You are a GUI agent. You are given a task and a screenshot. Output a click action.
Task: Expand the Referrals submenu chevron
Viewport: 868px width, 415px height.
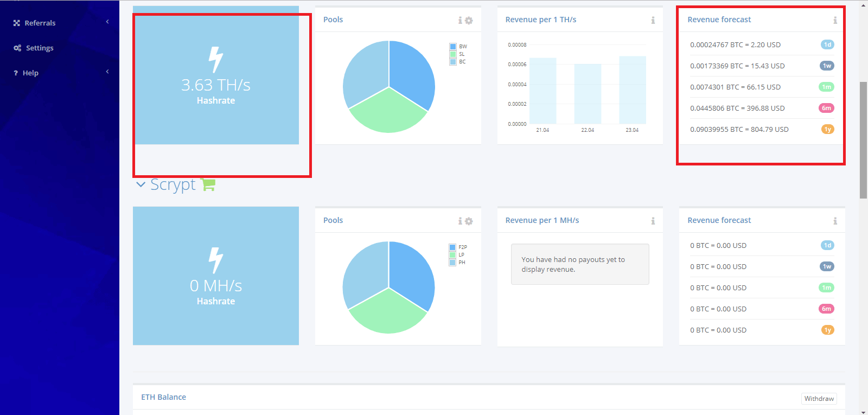(107, 22)
